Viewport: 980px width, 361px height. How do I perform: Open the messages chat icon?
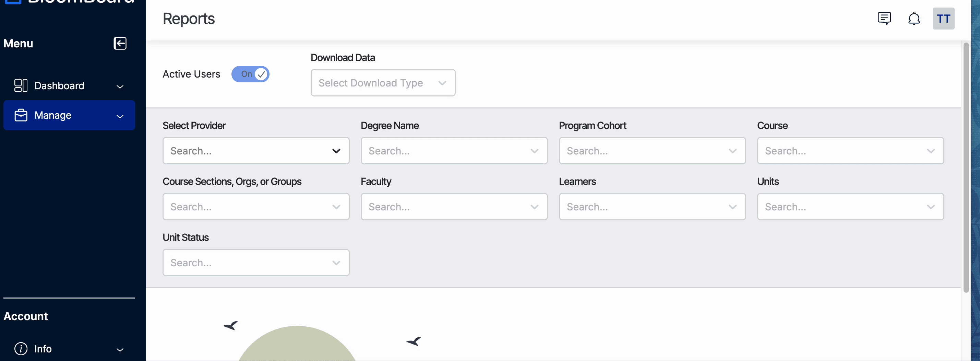884,18
